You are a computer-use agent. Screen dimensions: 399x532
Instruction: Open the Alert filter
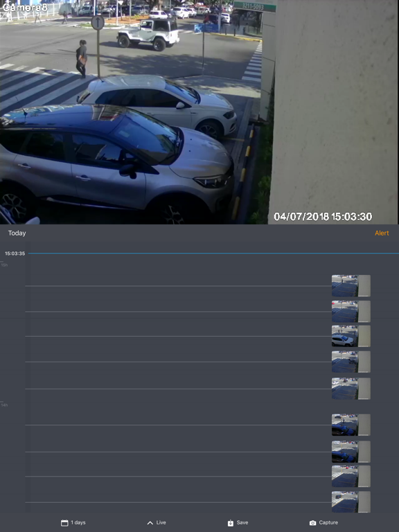tap(382, 233)
